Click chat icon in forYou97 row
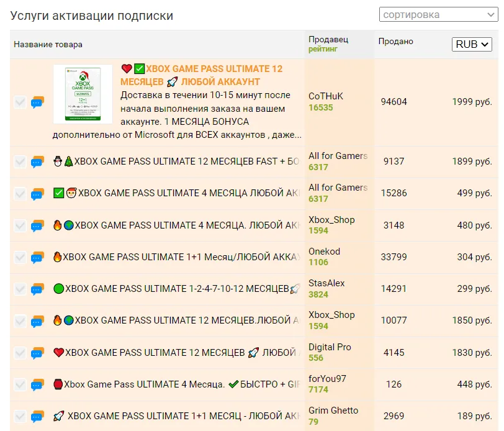504x431 pixels. (37, 384)
